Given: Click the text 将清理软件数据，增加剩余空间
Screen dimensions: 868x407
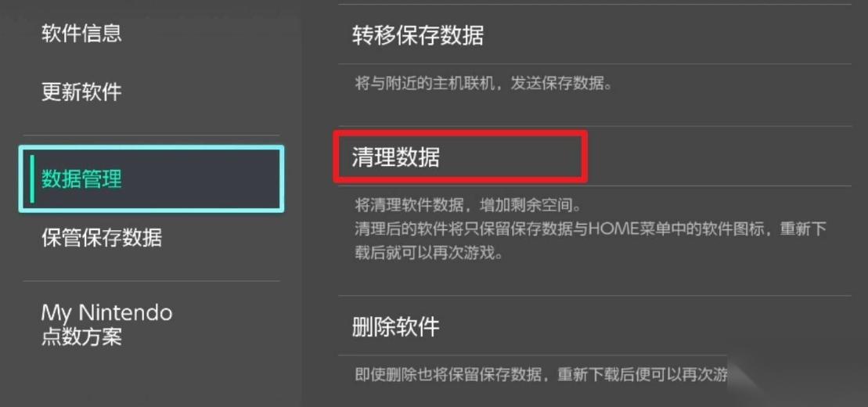Looking at the screenshot, I should [467, 207].
